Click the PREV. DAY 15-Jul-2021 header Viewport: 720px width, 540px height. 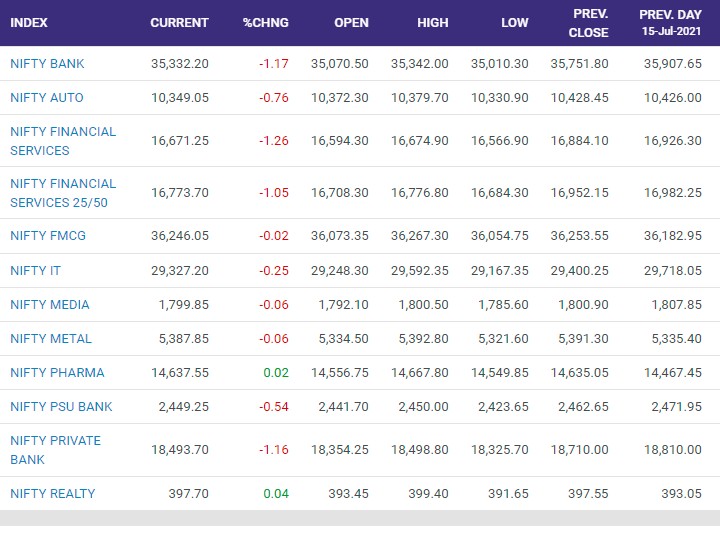pyautogui.click(x=670, y=23)
